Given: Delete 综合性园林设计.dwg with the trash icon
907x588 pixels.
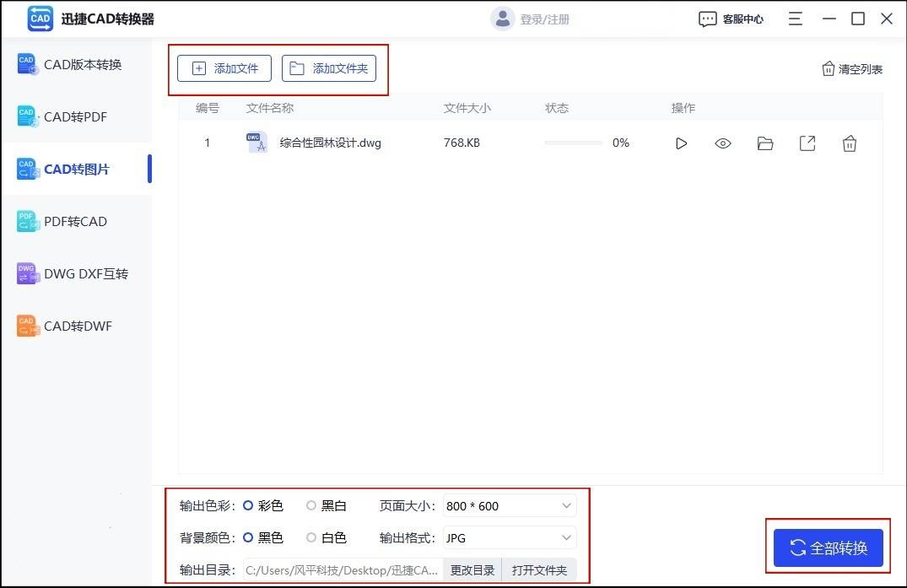Looking at the screenshot, I should click(x=849, y=143).
